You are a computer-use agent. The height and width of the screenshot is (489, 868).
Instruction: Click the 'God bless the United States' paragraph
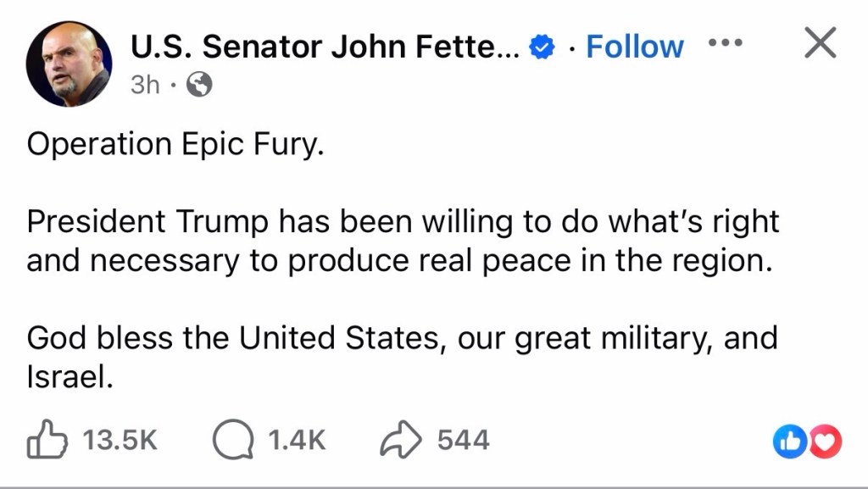point(402,338)
